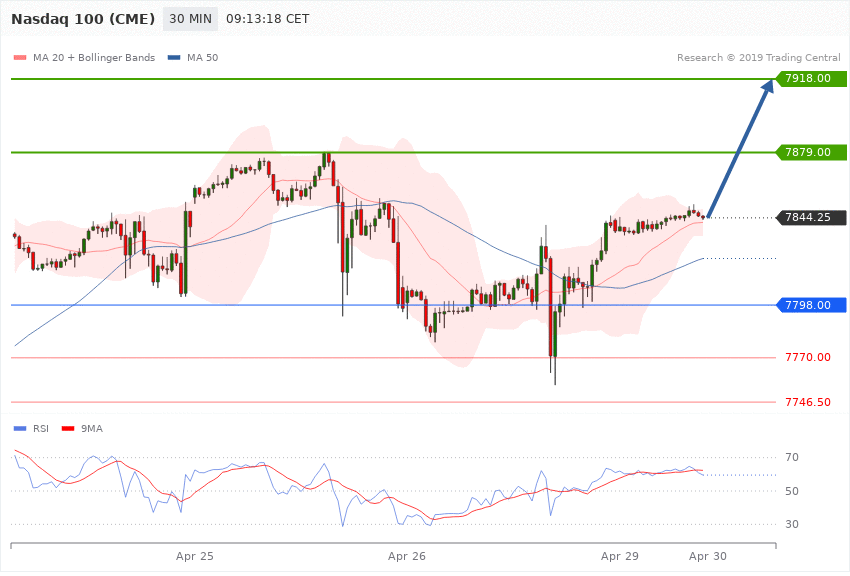This screenshot has height=576, width=850.
Task: Select the 7918.00 target price tag
Action: (x=812, y=79)
